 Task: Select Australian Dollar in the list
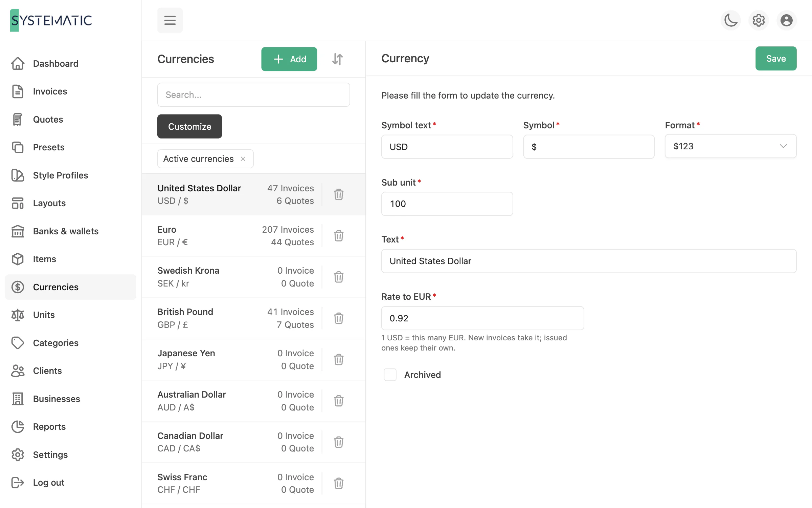[x=253, y=401]
